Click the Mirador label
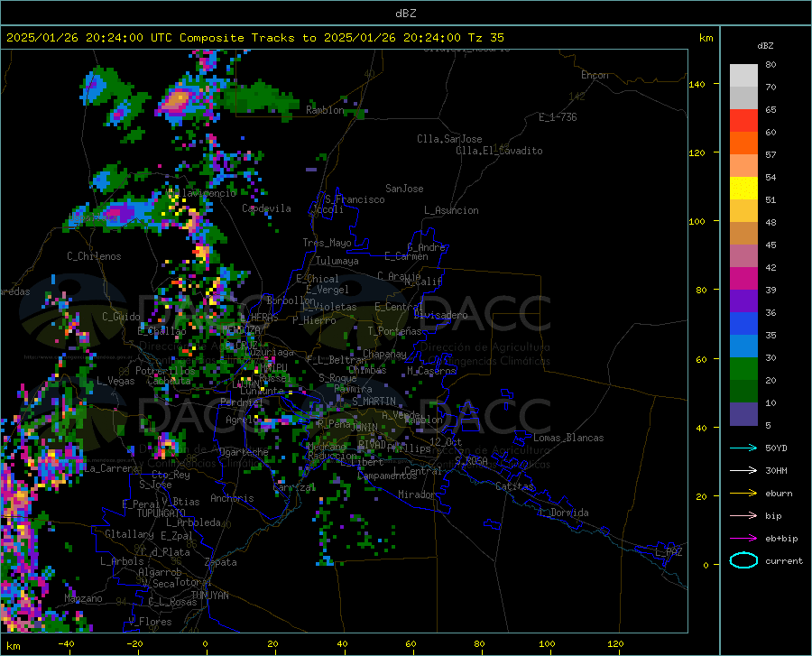This screenshot has height=656, width=812. point(417,494)
